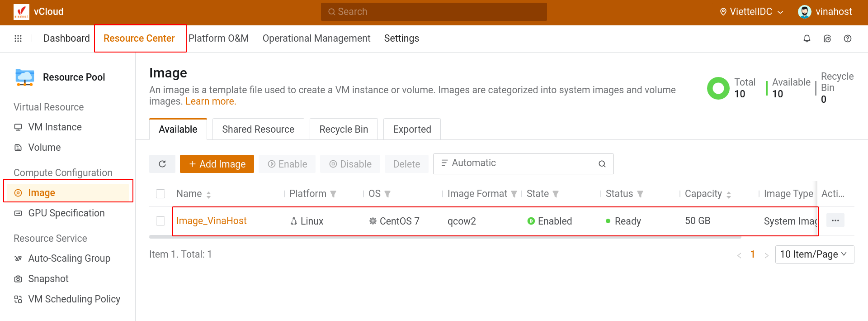Open the help question mark icon

click(x=848, y=38)
